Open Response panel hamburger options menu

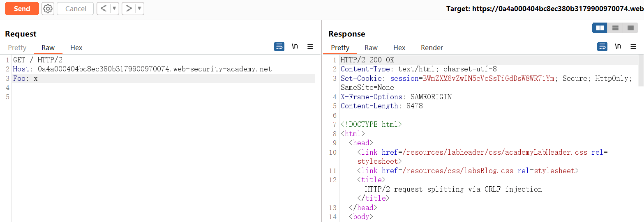[x=633, y=46]
